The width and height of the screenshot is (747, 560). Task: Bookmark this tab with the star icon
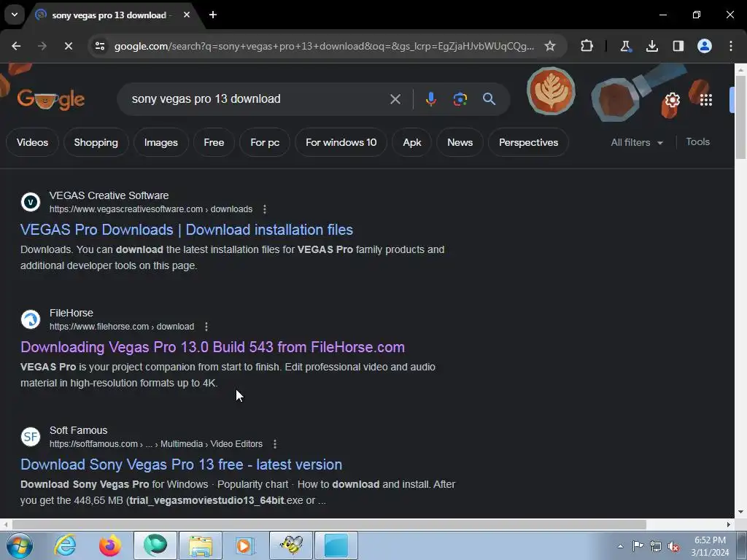[x=550, y=46]
